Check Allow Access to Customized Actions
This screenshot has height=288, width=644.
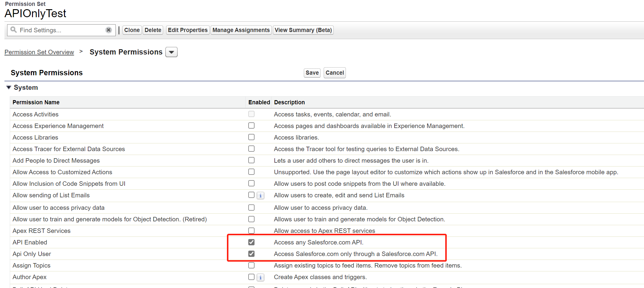coord(251,172)
